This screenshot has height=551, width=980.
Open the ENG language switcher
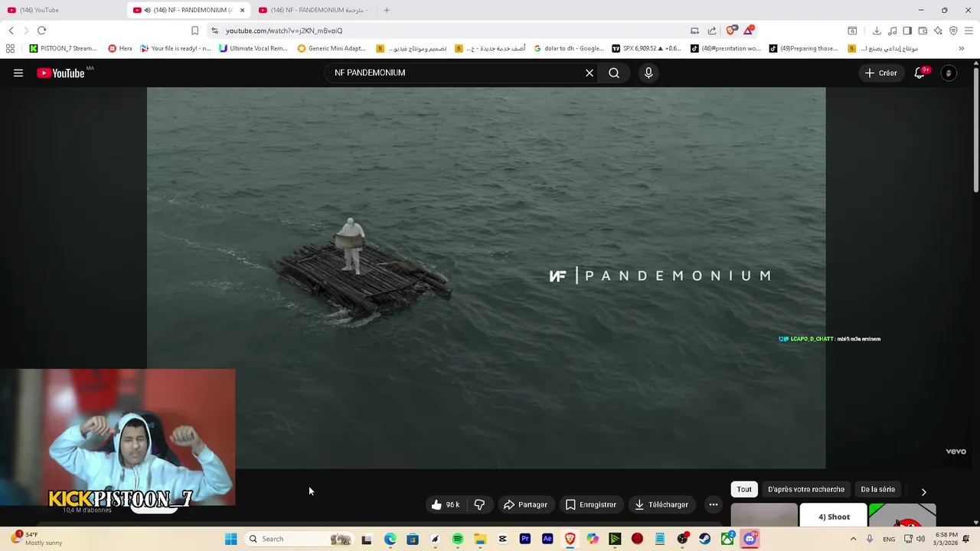click(889, 539)
